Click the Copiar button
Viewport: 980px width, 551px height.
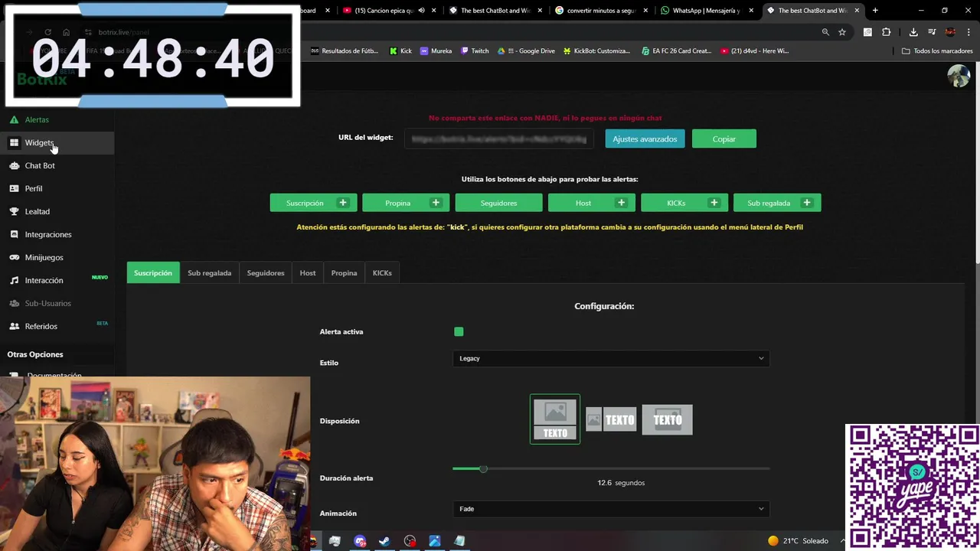pos(724,139)
